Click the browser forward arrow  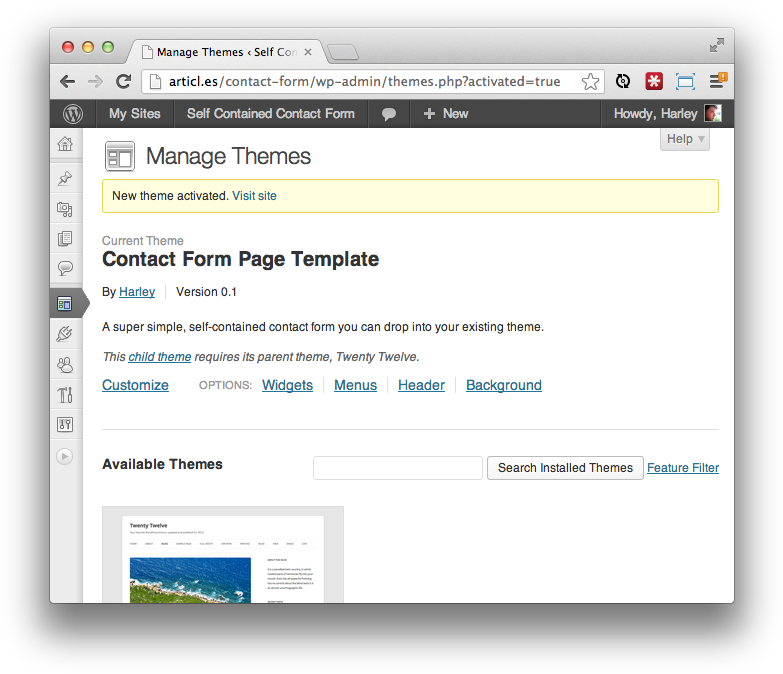(95, 81)
